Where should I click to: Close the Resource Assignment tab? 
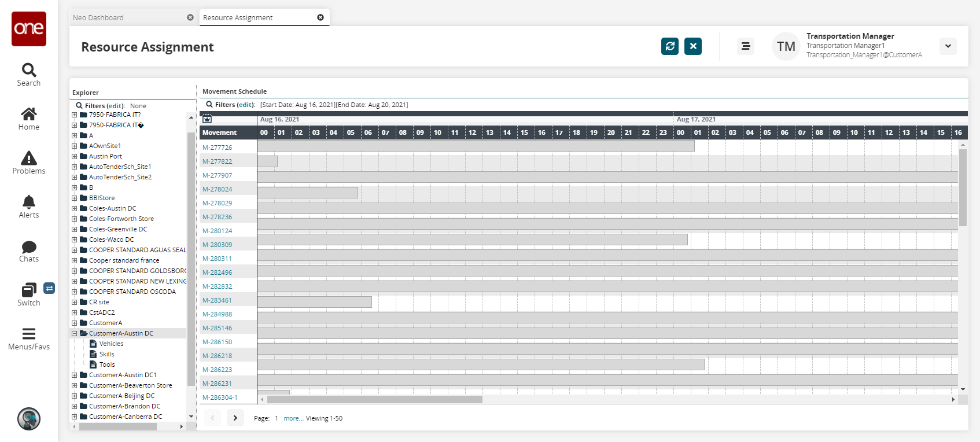tap(320, 17)
